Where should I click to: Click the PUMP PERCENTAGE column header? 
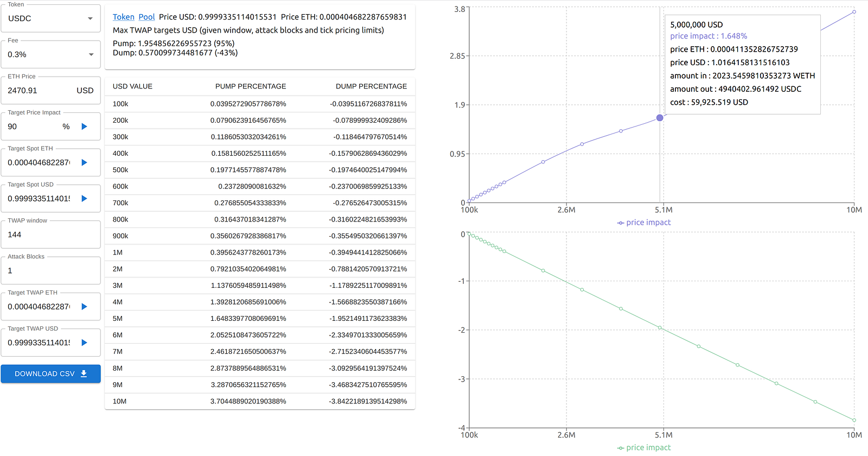251,86
